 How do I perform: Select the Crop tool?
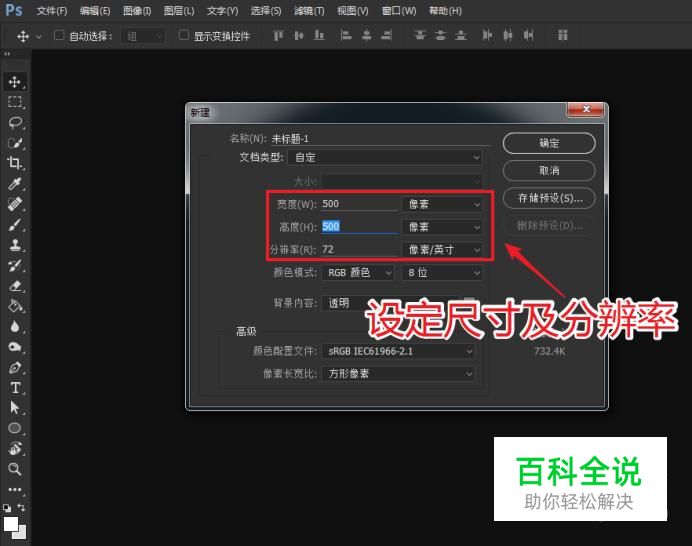pos(15,163)
